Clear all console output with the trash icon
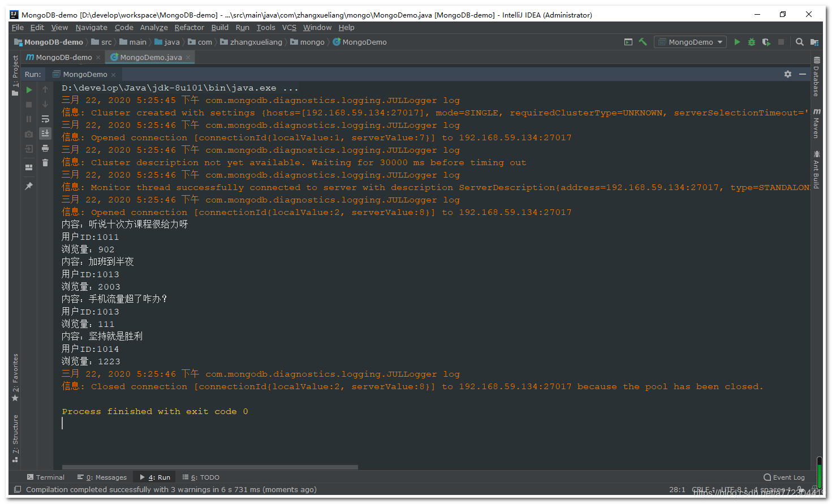 [45, 162]
